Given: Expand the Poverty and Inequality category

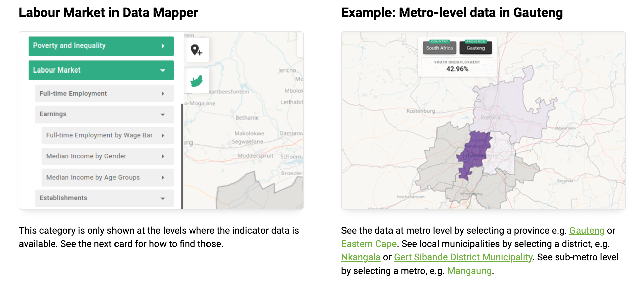Looking at the screenshot, I should pos(101,46).
